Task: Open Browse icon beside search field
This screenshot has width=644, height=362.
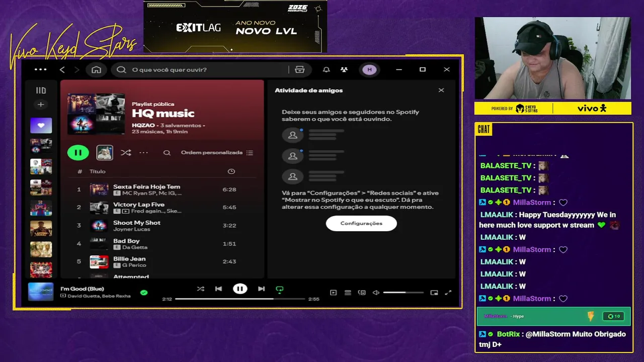Action: tap(300, 69)
